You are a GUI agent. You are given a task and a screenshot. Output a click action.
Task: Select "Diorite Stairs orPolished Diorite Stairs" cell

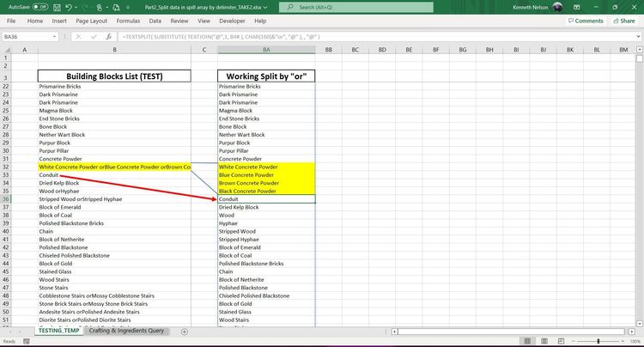pyautogui.click(x=114, y=320)
